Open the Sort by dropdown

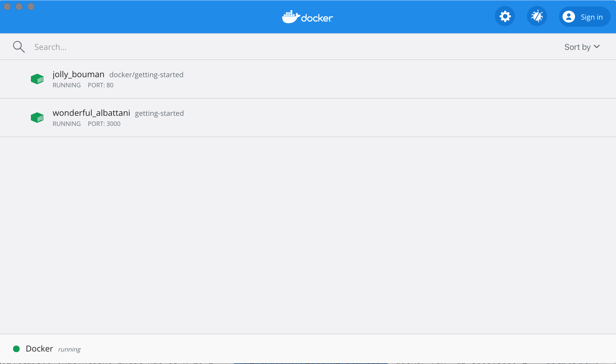[577, 47]
